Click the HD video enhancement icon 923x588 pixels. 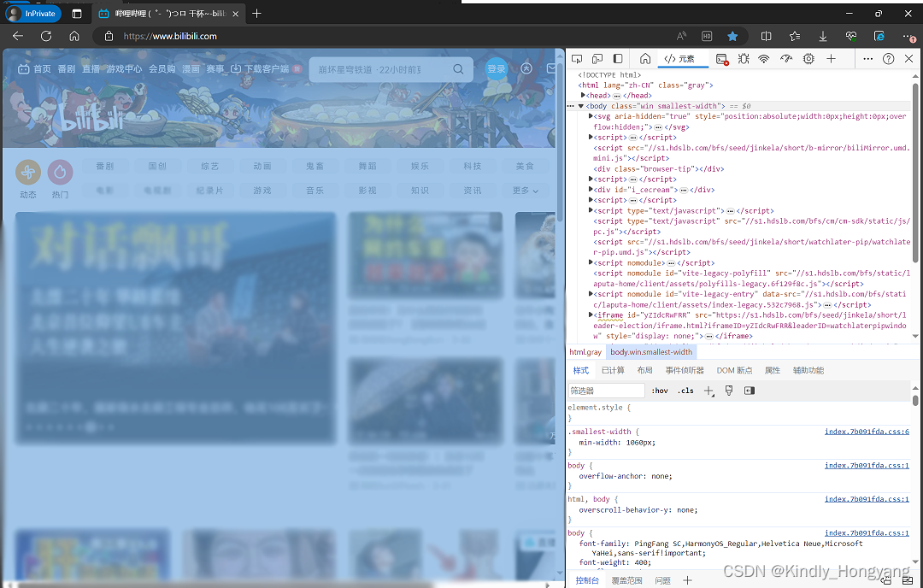point(707,36)
